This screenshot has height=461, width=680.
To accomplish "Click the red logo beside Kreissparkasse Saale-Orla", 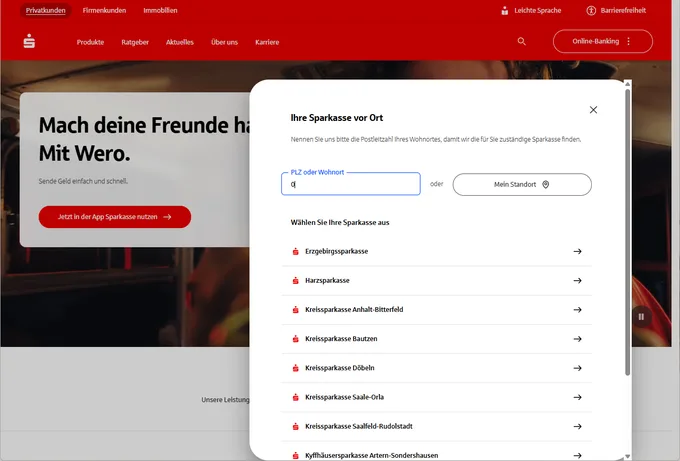I will coord(295,397).
